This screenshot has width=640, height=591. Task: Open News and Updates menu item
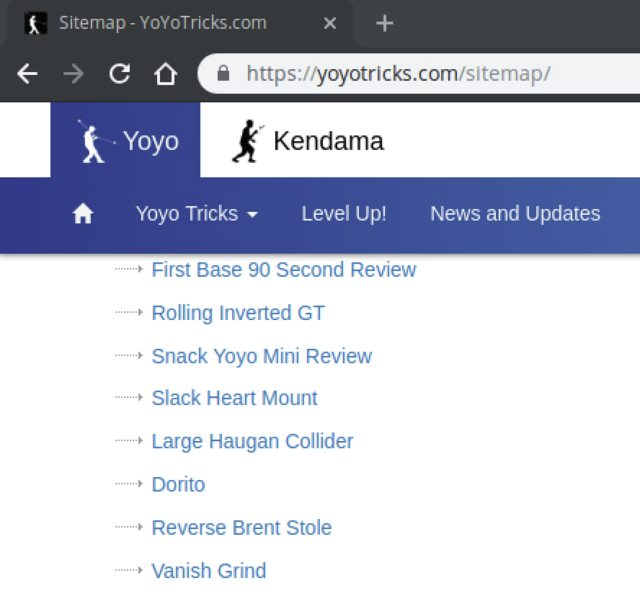tap(515, 213)
